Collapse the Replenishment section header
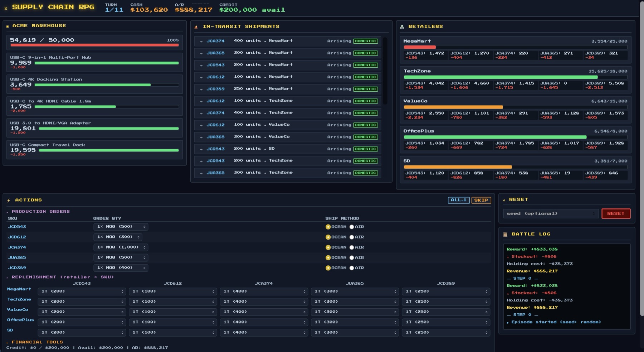Viewport: 644px width, 352px height. pos(60,277)
